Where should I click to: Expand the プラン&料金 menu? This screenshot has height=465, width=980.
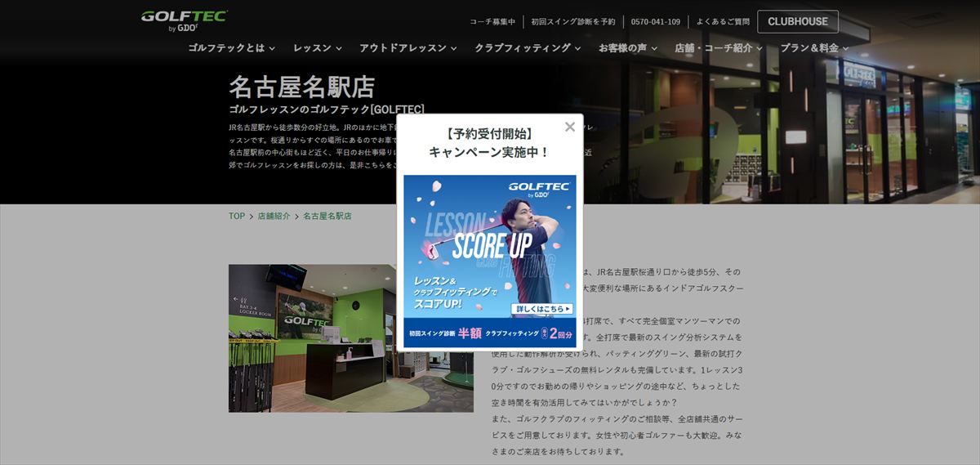814,48
